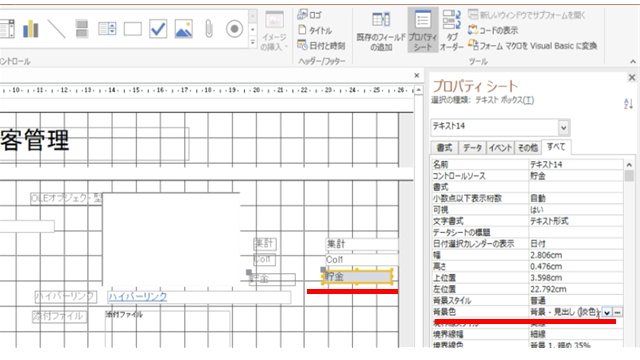640x360 pixels.
Task: Switch to the イベント tab
Action: click(500, 148)
